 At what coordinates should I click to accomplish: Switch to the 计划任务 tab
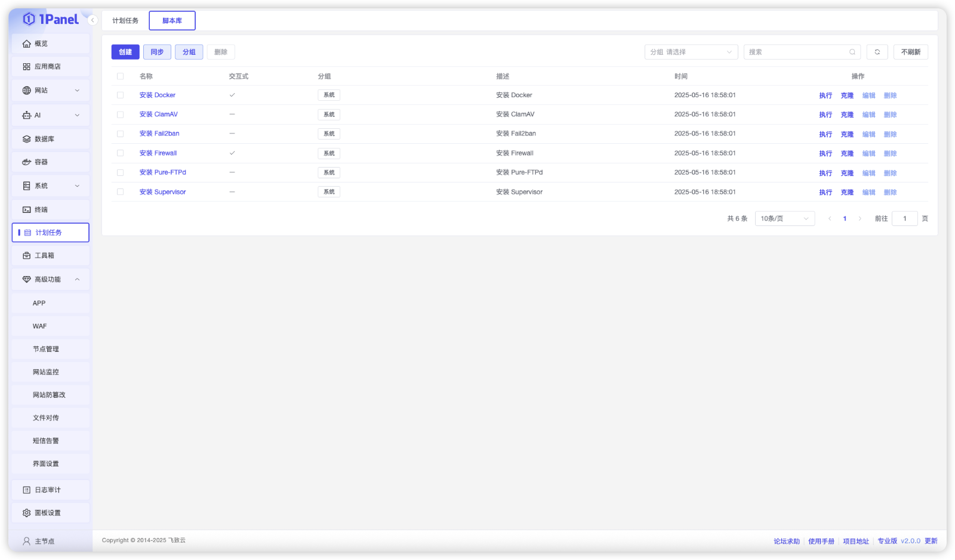click(125, 20)
